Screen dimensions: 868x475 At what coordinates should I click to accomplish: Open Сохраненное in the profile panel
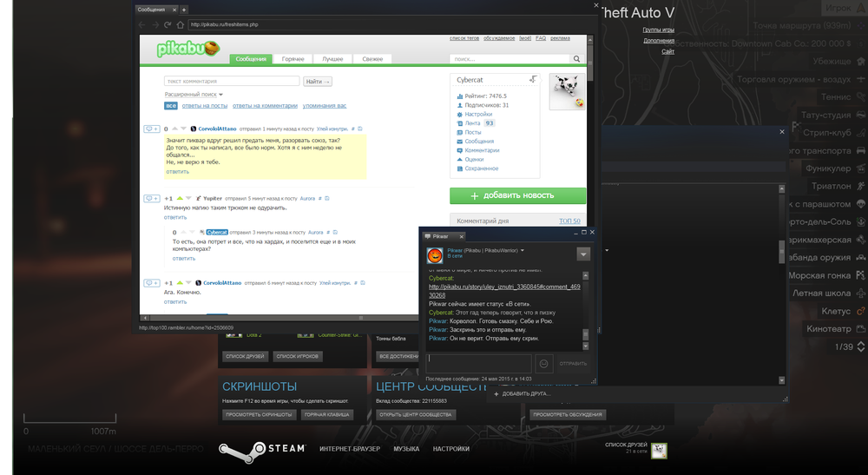point(482,168)
